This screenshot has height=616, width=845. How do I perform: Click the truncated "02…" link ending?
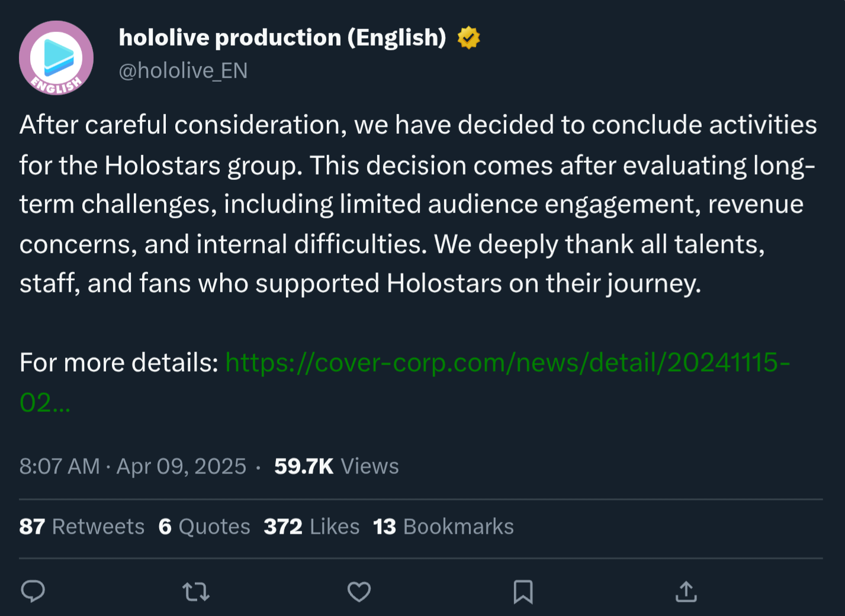coord(44,403)
